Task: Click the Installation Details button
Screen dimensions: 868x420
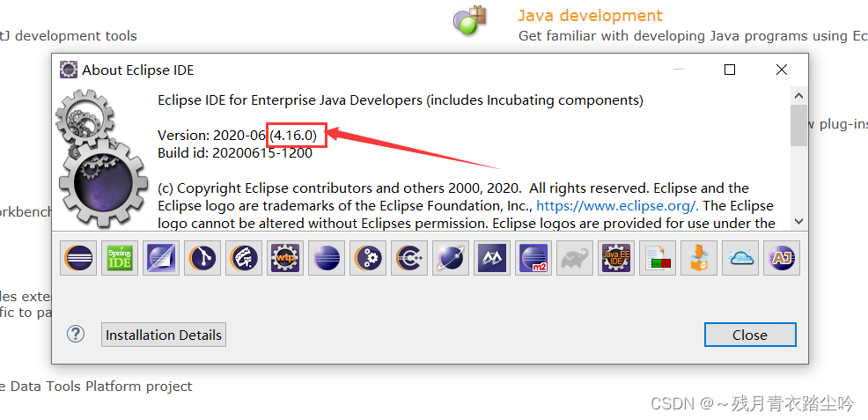Action: (164, 335)
